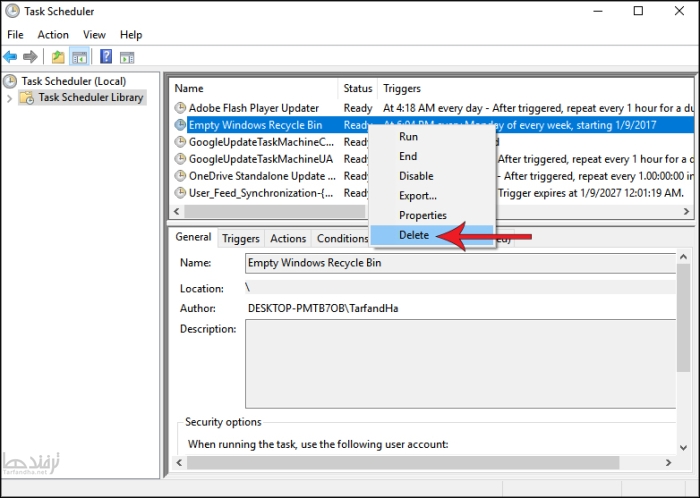
Task: Click the task list's left scroll arrow
Action: pos(177,211)
